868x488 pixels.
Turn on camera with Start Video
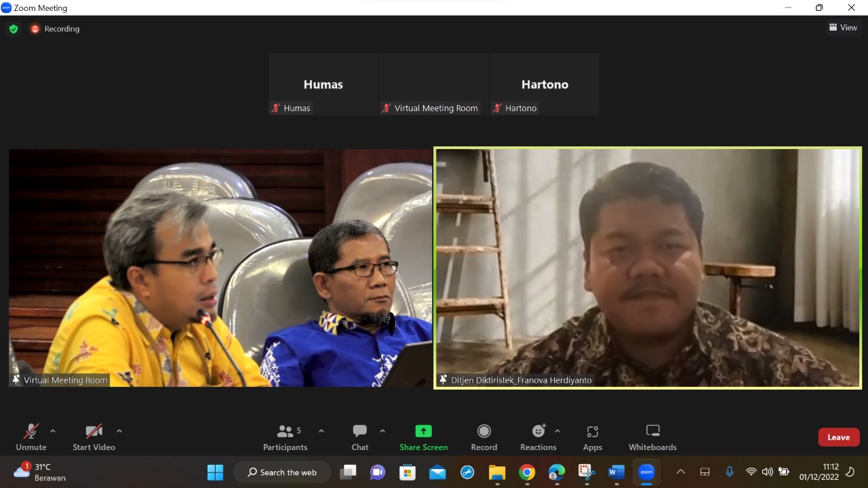click(94, 437)
